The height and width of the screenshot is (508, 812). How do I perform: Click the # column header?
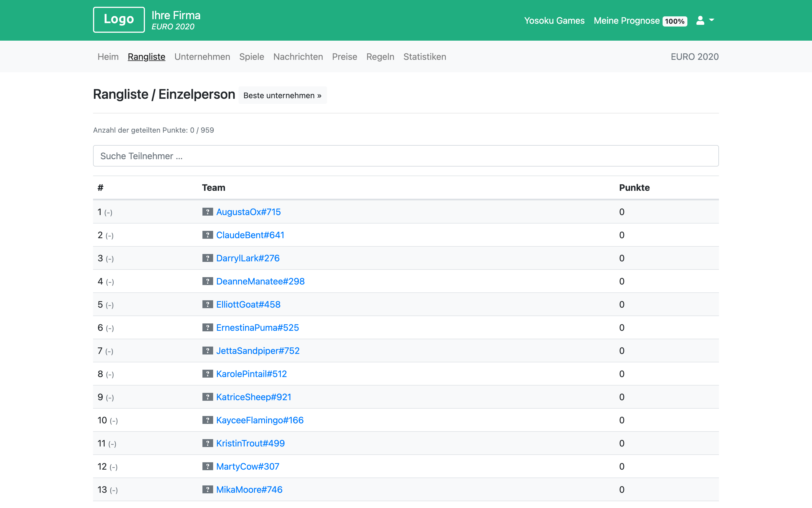tap(100, 187)
